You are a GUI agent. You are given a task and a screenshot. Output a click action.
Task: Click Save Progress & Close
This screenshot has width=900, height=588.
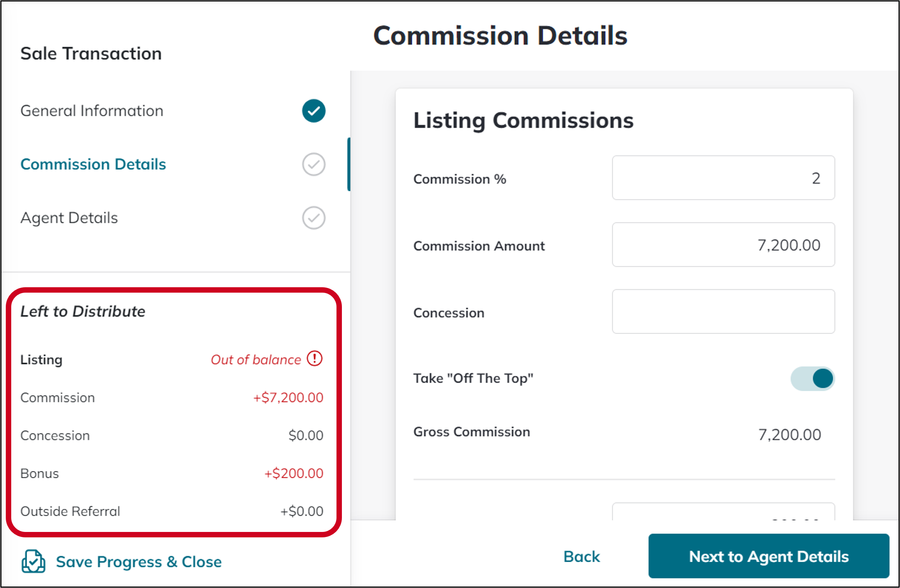point(139,562)
